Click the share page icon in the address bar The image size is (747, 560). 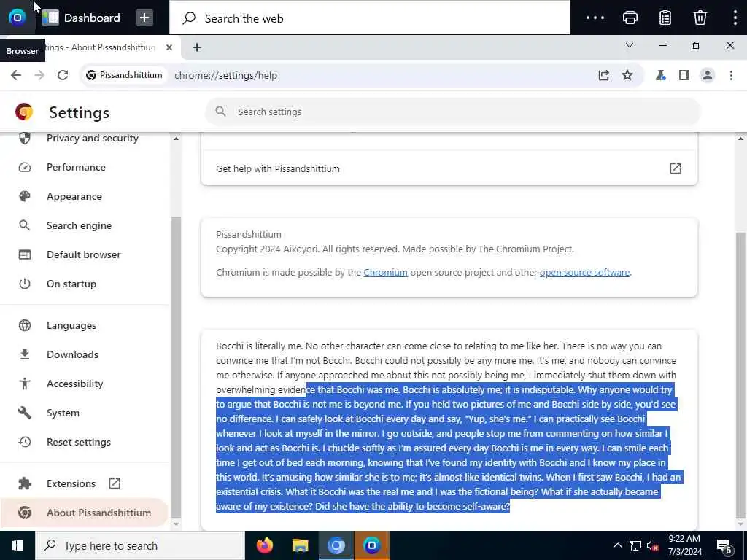pyautogui.click(x=603, y=75)
